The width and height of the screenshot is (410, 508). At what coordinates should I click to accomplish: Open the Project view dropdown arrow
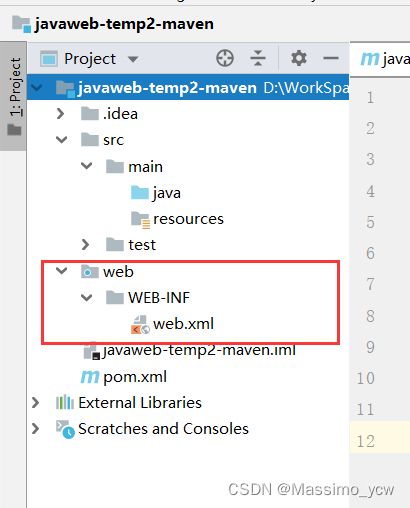(133, 60)
